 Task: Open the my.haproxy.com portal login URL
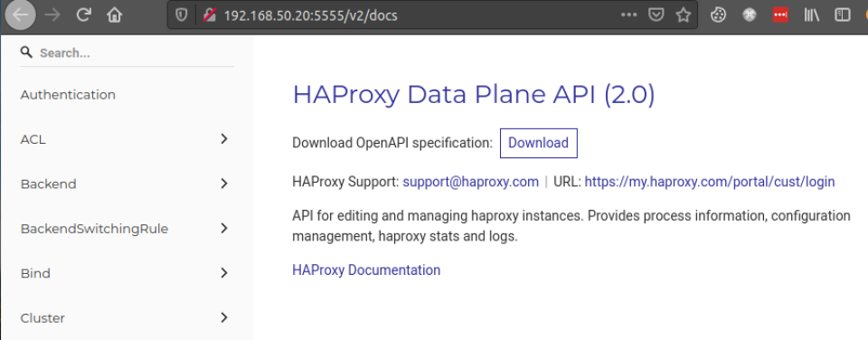point(710,182)
